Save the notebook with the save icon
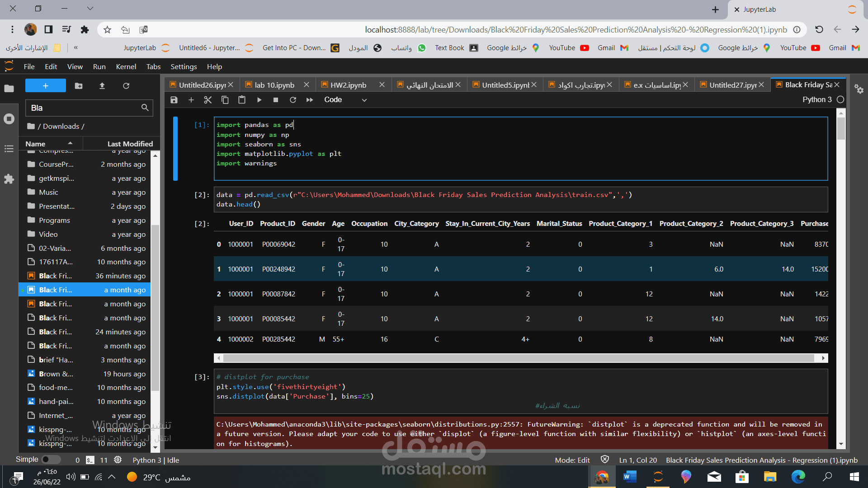This screenshot has height=488, width=868. point(174,100)
